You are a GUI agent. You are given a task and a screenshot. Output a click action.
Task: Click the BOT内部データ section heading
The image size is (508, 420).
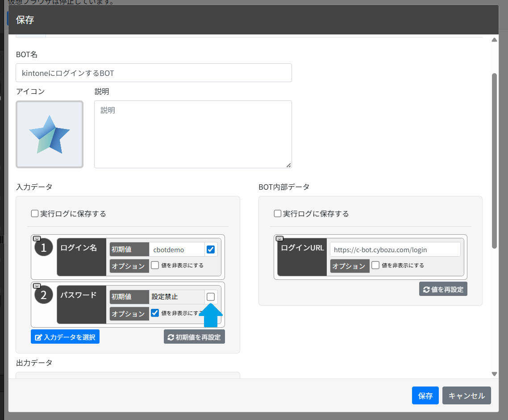(x=284, y=187)
